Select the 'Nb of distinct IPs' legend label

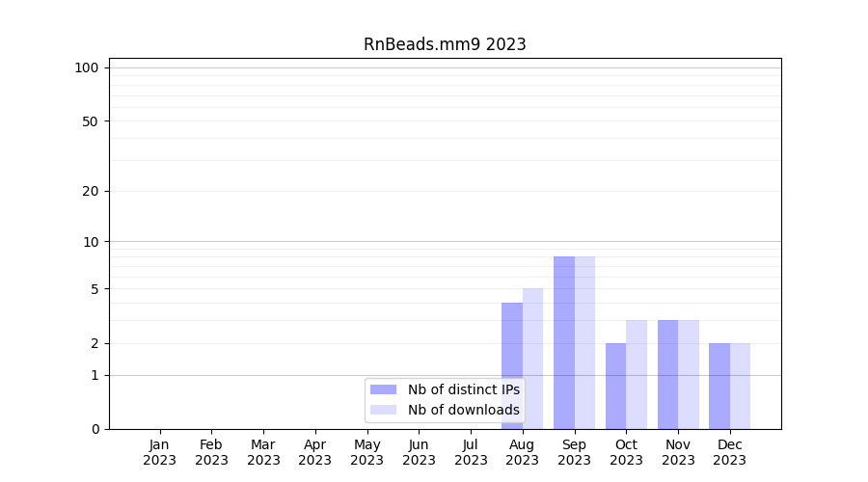[463, 389]
